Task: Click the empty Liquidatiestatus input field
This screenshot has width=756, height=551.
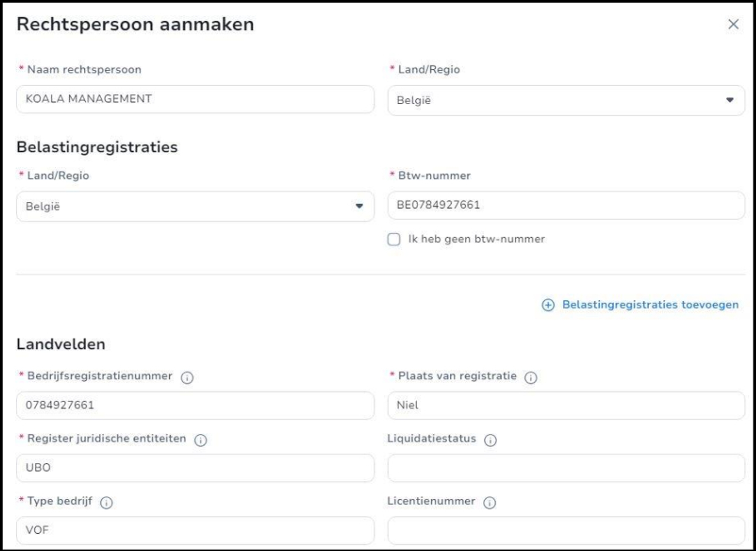Action: click(x=566, y=468)
